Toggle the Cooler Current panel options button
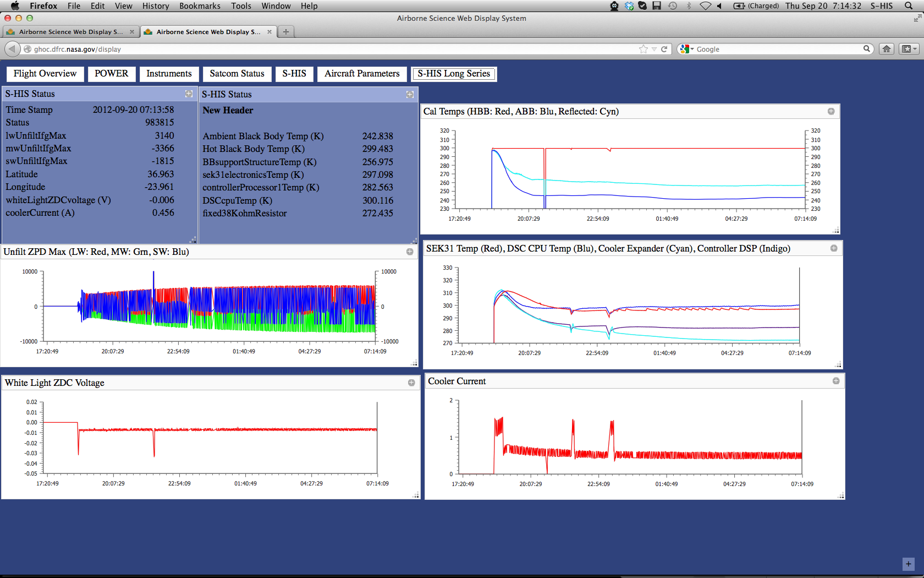Image resolution: width=924 pixels, height=578 pixels. point(836,381)
